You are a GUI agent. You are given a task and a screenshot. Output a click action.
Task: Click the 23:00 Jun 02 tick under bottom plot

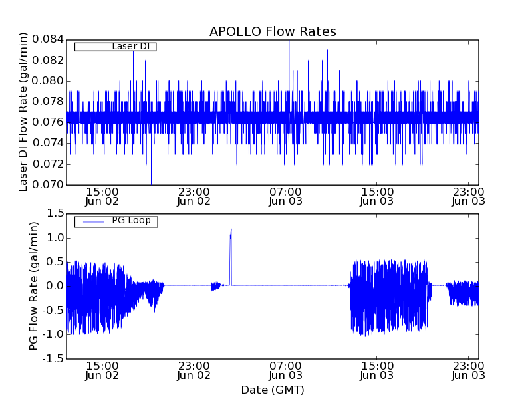(x=194, y=370)
